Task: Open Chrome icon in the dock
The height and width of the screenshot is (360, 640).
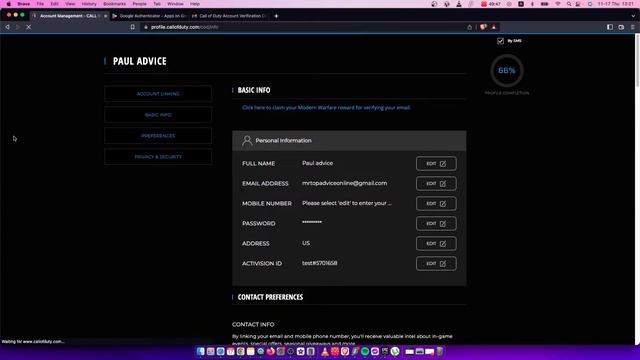Action: pos(240,351)
